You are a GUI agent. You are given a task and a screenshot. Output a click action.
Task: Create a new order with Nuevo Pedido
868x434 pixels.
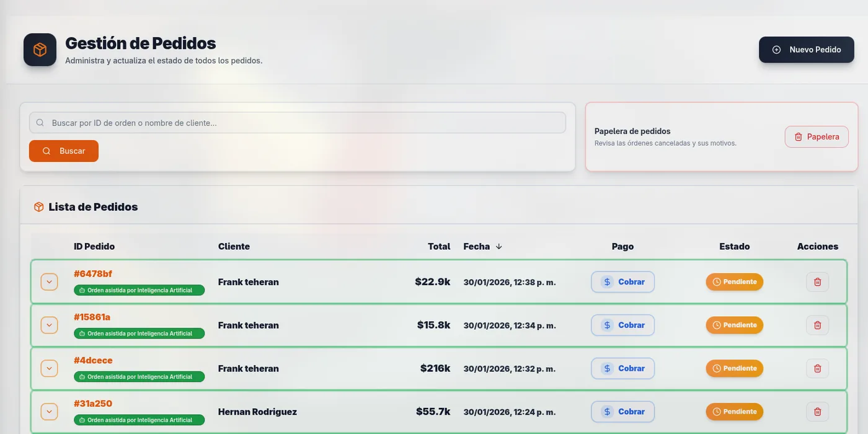click(x=807, y=50)
